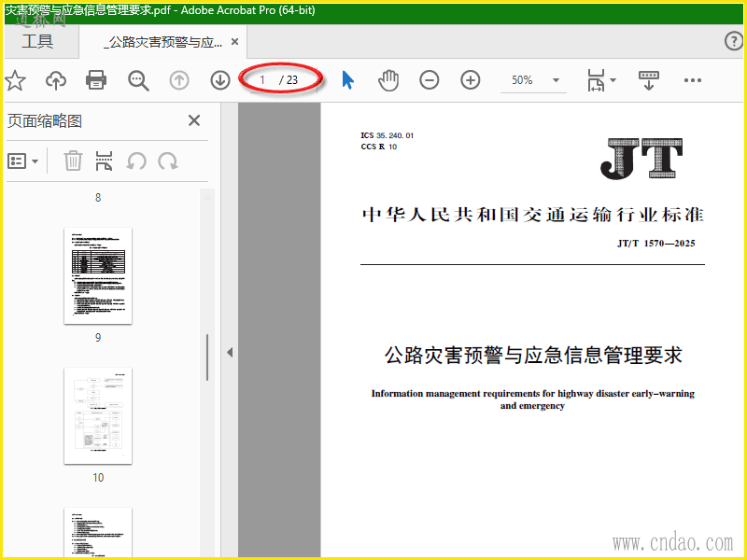Image resolution: width=747 pixels, height=560 pixels.
Task: Click the thumbnail panel scrollbar
Action: click(x=207, y=357)
